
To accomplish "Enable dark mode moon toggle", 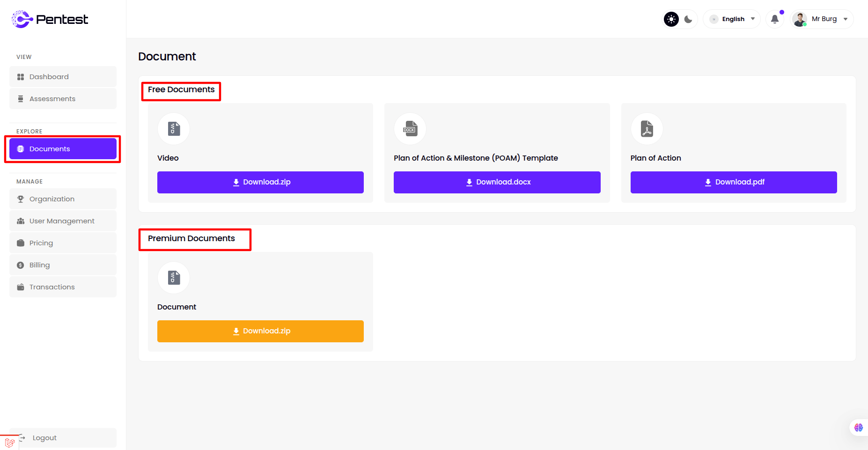I will click(688, 19).
